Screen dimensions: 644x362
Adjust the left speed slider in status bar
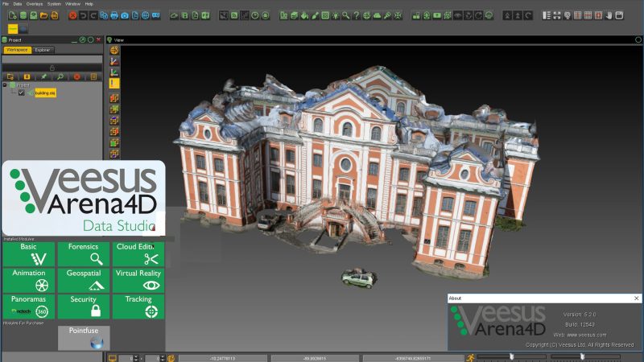point(511,356)
